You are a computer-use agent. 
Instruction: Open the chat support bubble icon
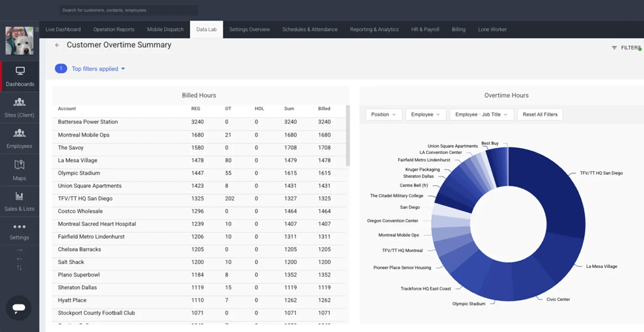click(x=19, y=308)
